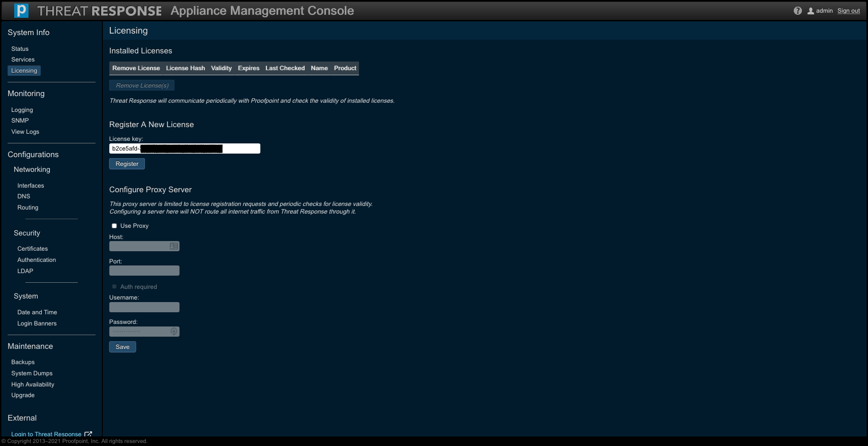
Task: Click the proxy Password input field
Action: [x=144, y=332]
